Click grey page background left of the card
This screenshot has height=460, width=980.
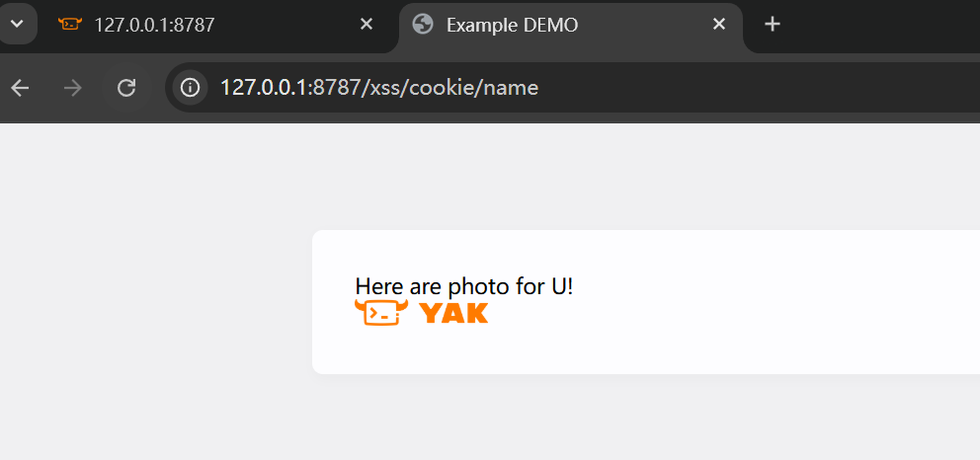(x=148, y=296)
